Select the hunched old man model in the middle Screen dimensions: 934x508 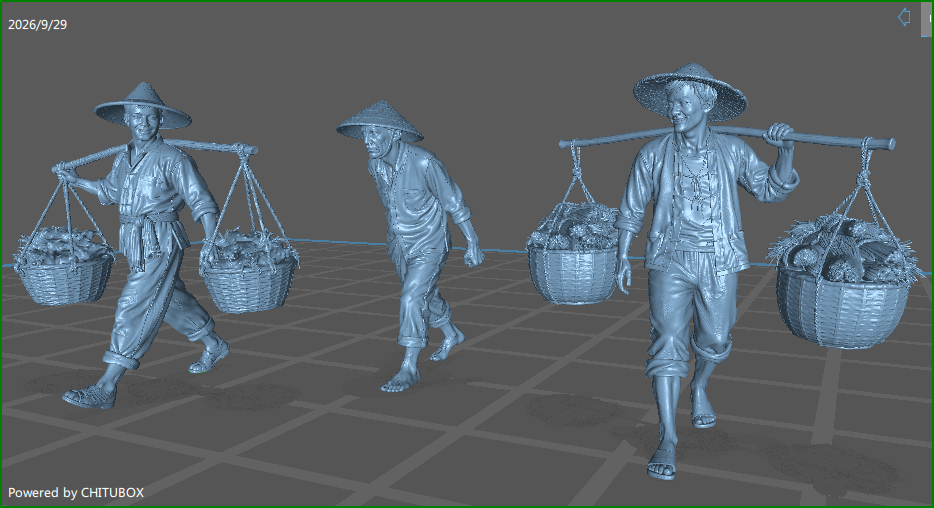(x=411, y=245)
